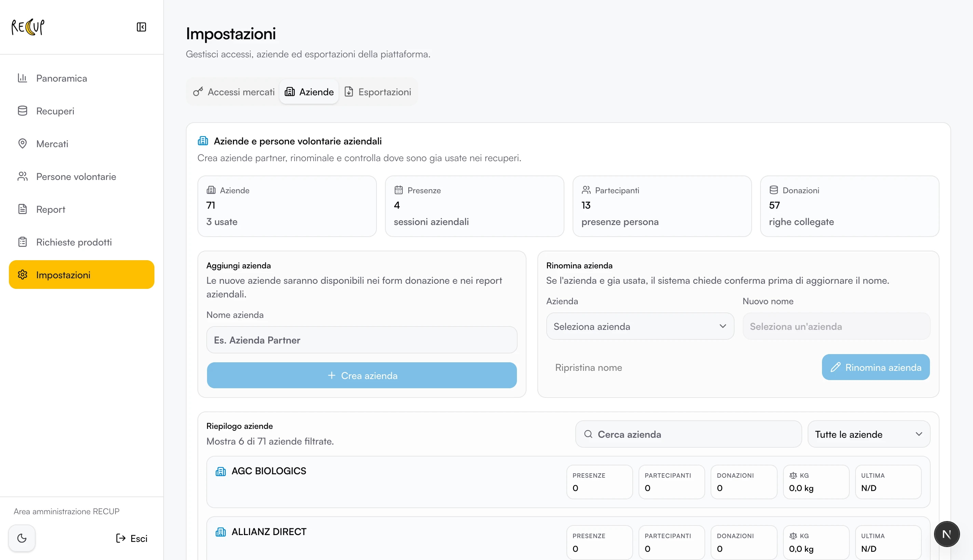Focus the Cerca azienda search box

click(688, 434)
